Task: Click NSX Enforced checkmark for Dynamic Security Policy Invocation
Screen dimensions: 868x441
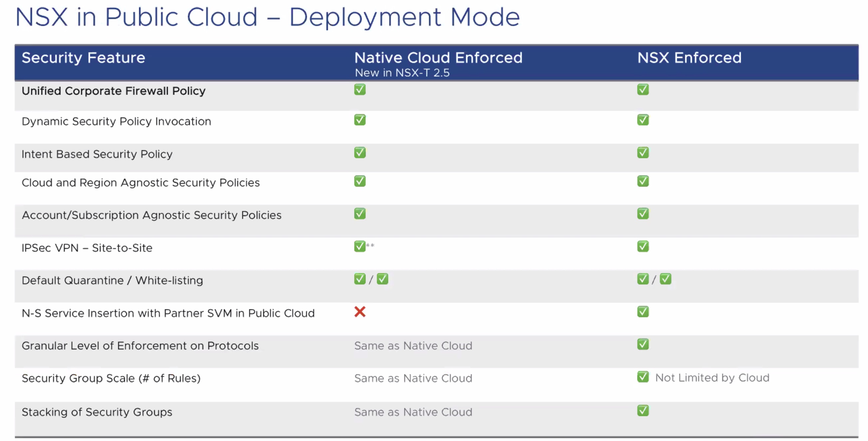Action: 643,120
